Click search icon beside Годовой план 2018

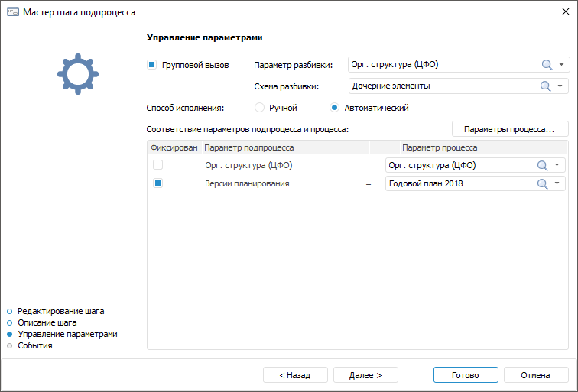(542, 183)
